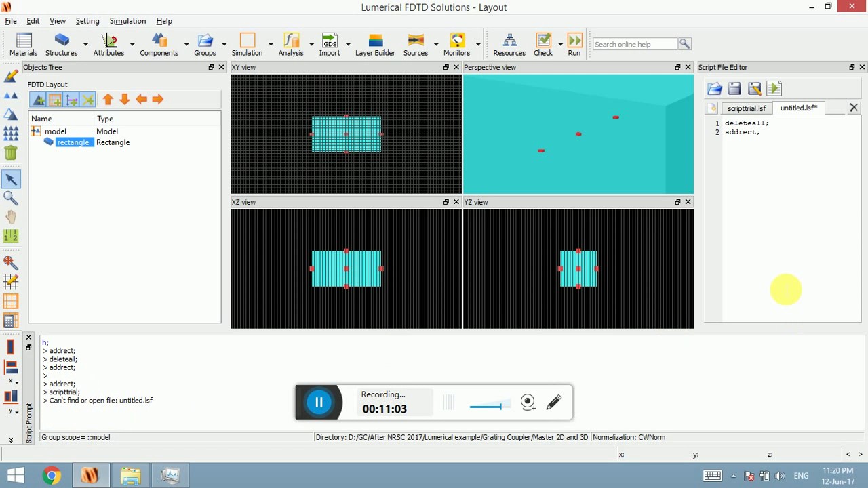Select the Pan hand tool

pos(11,217)
